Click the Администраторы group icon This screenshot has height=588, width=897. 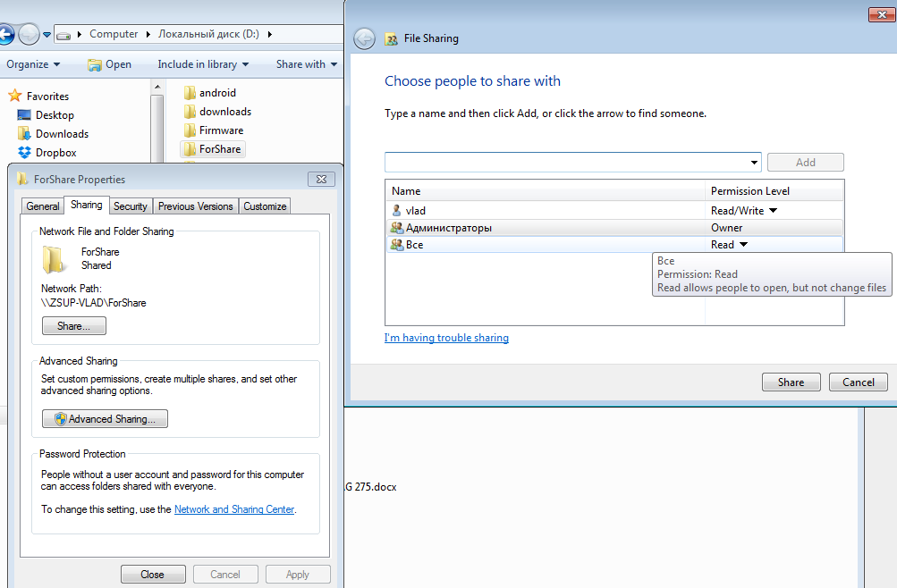397,228
